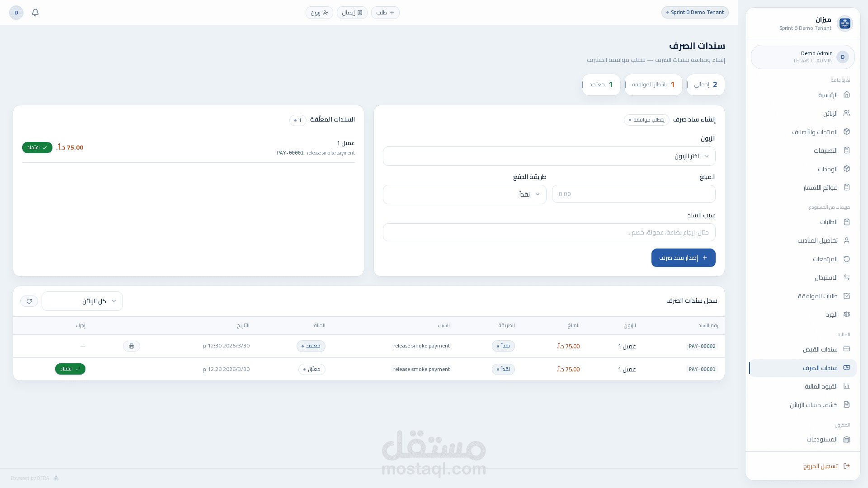The height and width of the screenshot is (488, 868).
Task: Click the D user avatar top-left
Action: 16,13
